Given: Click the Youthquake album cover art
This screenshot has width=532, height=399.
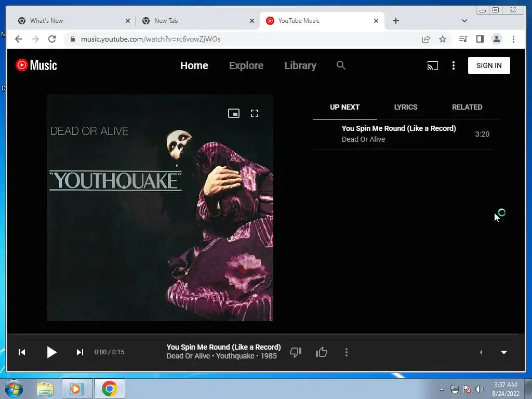Looking at the screenshot, I should pos(160,208).
